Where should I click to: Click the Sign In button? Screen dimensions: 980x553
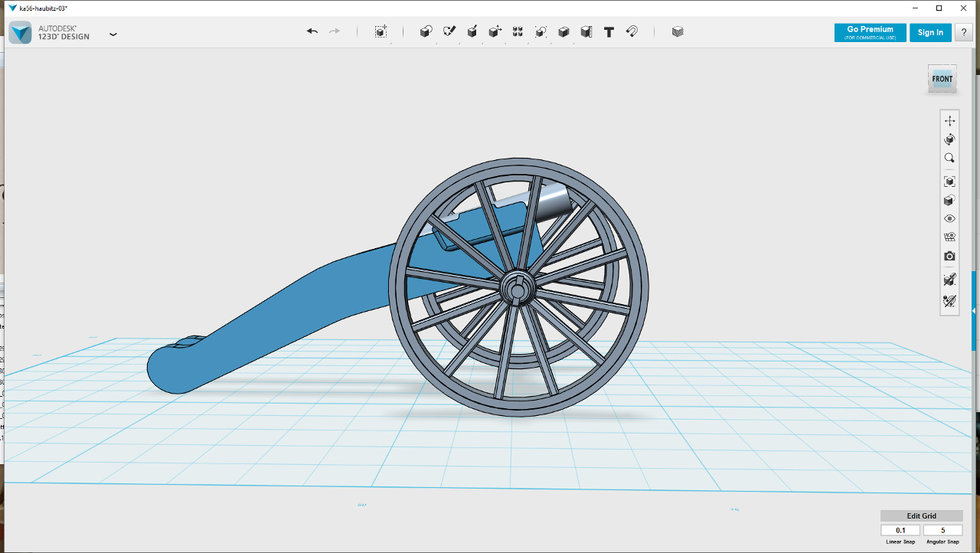point(930,32)
